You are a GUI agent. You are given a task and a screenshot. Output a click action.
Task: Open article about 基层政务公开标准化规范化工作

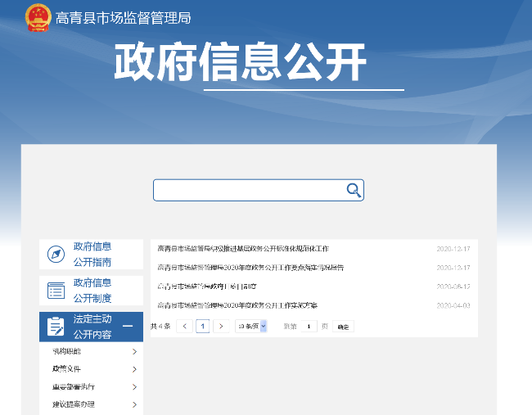click(x=243, y=248)
